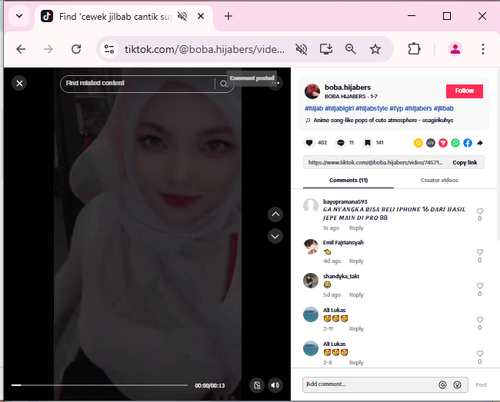The image size is (500, 402).
Task: Click the muted speaker icon on the tab
Action: 182,16
